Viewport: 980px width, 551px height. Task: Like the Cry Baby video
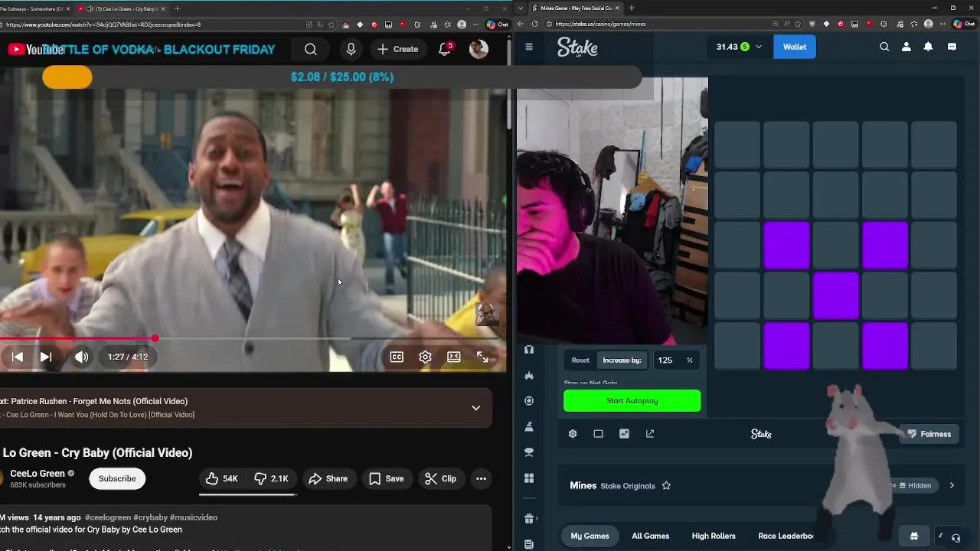(x=222, y=478)
